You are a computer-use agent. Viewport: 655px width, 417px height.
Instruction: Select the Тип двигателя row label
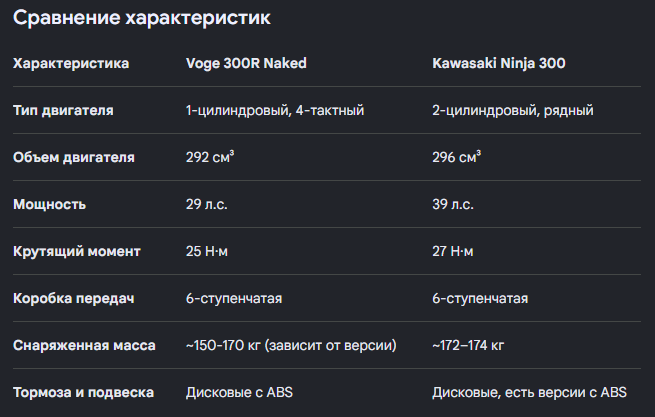click(x=63, y=110)
